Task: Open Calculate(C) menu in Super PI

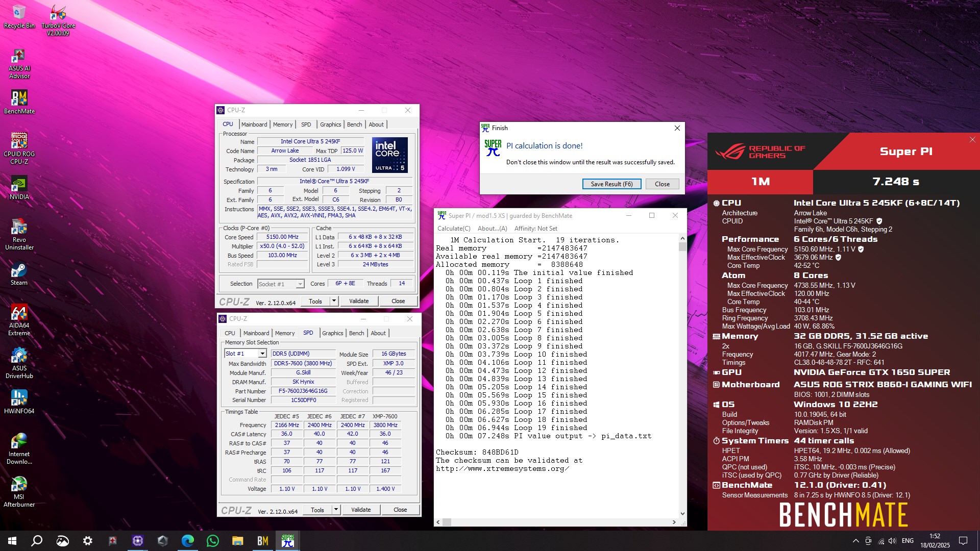Action: [x=454, y=229]
